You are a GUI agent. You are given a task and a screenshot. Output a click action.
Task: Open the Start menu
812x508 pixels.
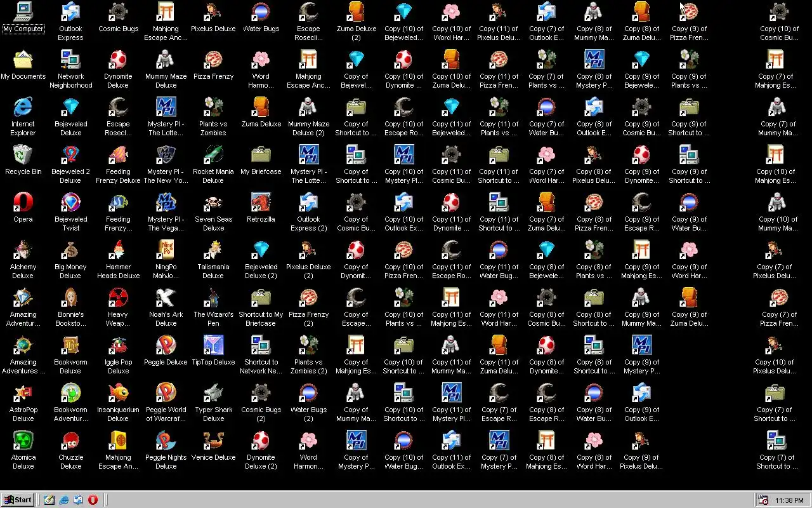coord(17,500)
